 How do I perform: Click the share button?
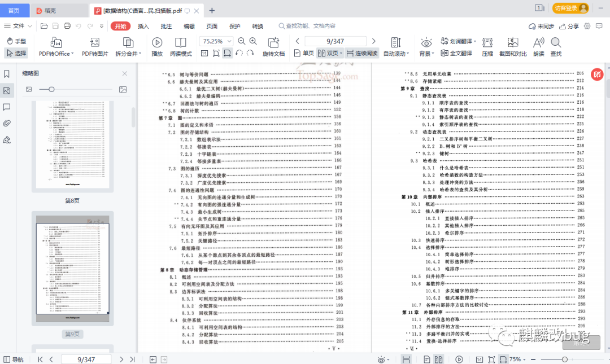tap(569, 26)
